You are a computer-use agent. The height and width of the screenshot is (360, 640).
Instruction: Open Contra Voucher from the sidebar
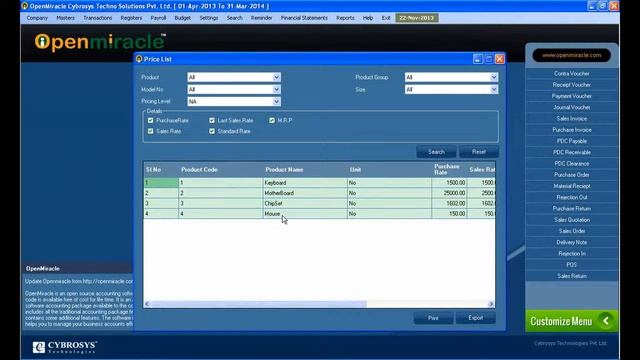point(571,73)
